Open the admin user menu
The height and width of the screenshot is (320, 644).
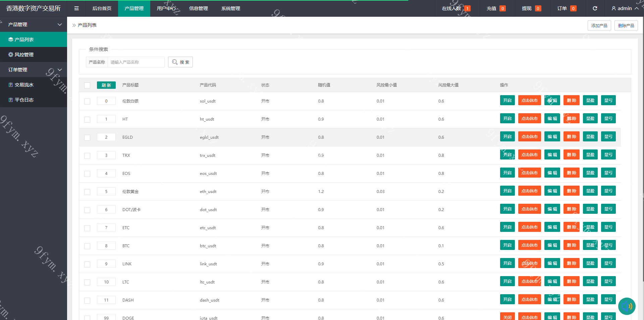(x=625, y=8)
